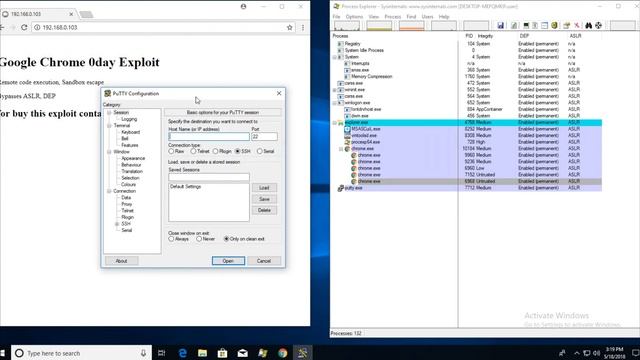Click the CPU usage mini graph
Screen dimensions: 640x360
click(347, 25)
